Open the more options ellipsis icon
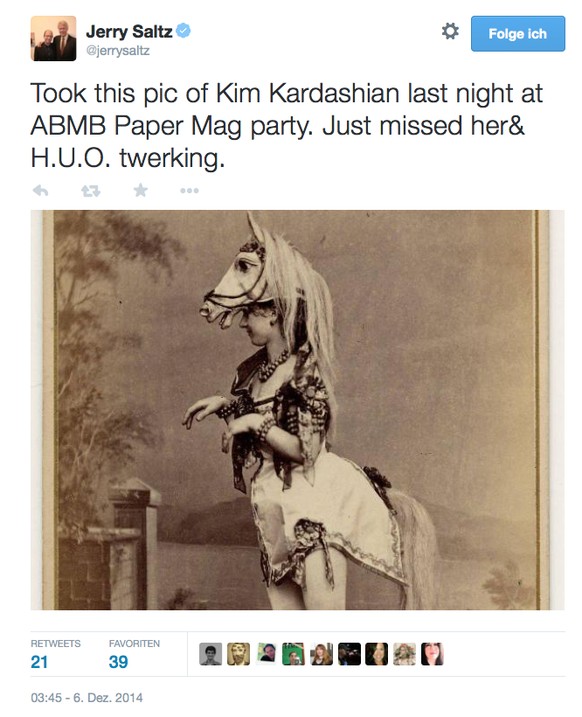582x717 pixels. [x=189, y=191]
